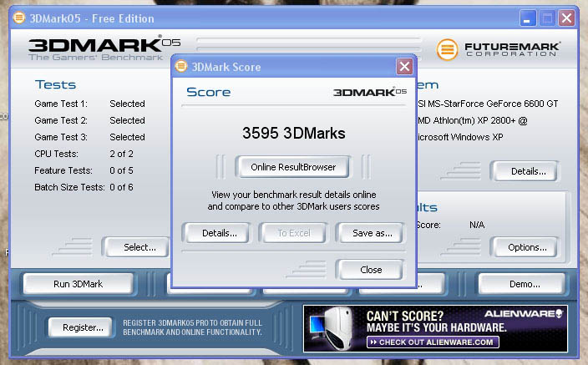Click the Options... button
Screen dimensions: 588x365
point(525,247)
